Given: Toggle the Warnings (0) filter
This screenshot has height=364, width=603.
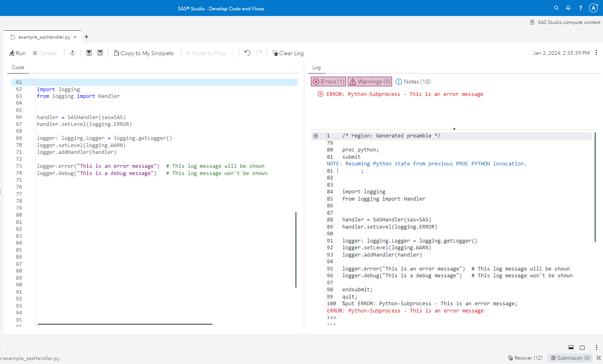Looking at the screenshot, I should pyautogui.click(x=370, y=82).
